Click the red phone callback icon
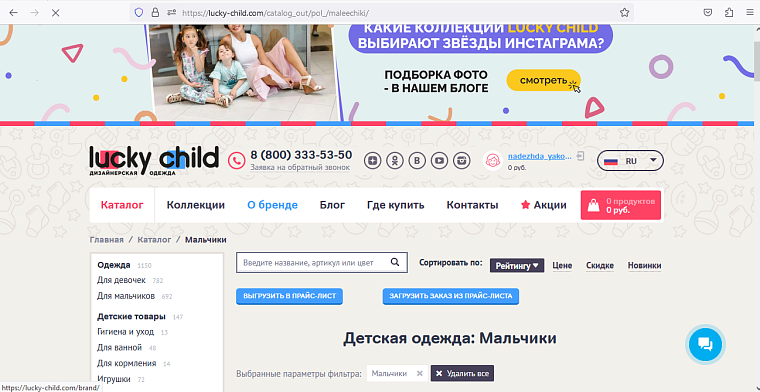This screenshot has height=392, width=760. click(237, 160)
